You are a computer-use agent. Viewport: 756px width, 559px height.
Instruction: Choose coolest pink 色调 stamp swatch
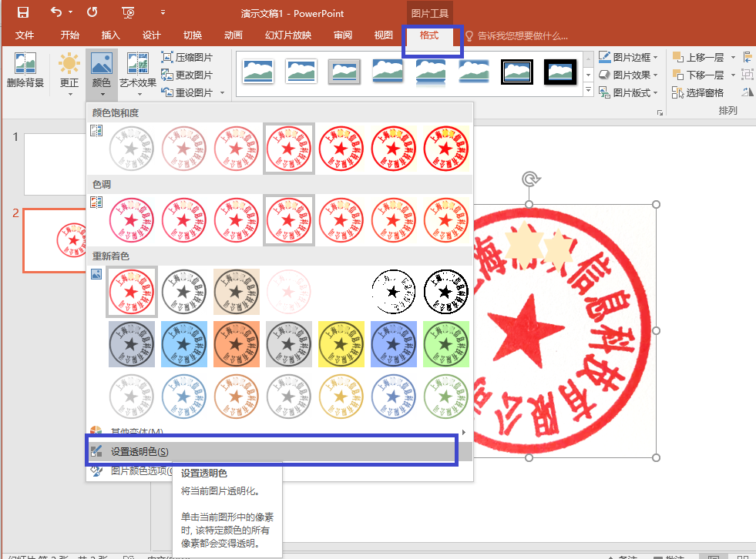point(132,220)
